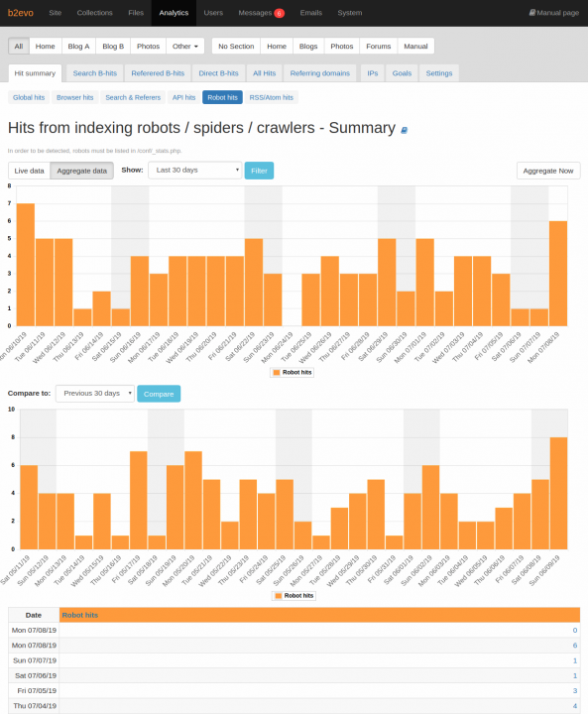The image size is (588, 714).
Task: Switch to Search B-hits tab
Action: pos(95,73)
